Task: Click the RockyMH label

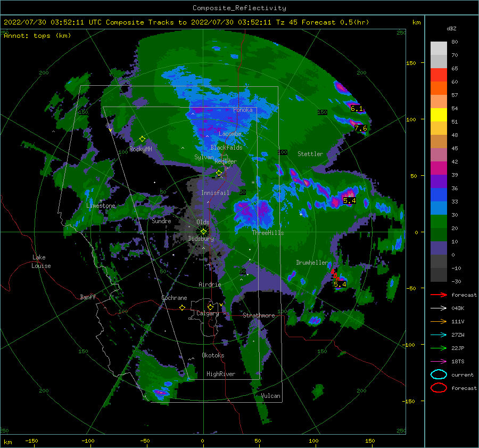Action: (x=141, y=149)
